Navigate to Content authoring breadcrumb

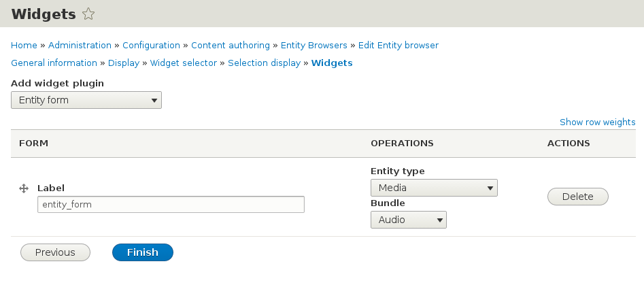pos(230,46)
